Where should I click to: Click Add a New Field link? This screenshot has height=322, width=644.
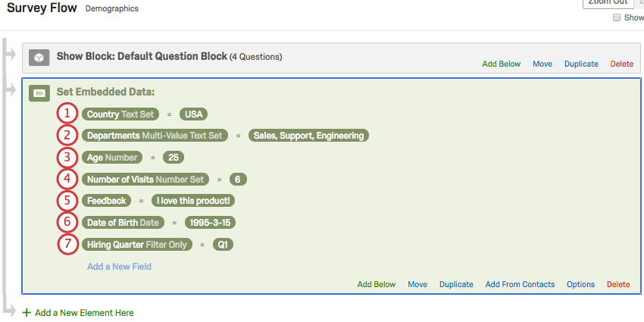(119, 267)
